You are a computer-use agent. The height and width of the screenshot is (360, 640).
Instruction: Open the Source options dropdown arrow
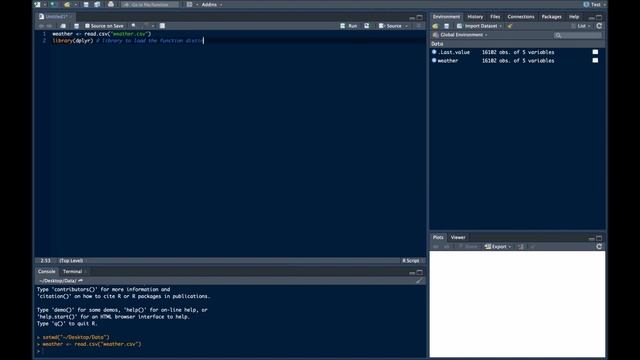(x=407, y=26)
